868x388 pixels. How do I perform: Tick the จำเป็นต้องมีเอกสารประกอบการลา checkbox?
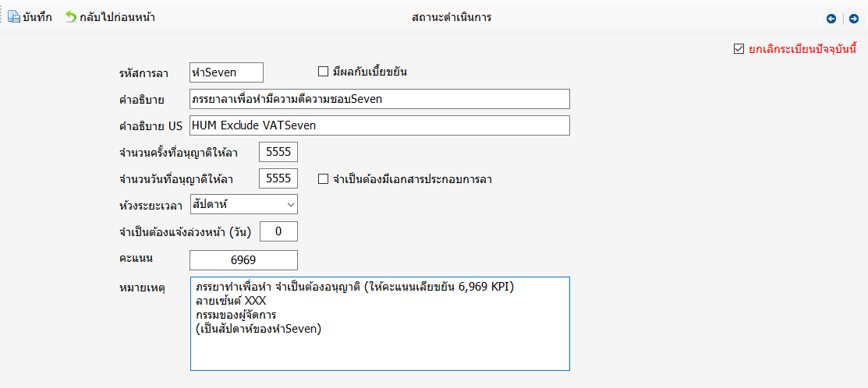coord(323,179)
